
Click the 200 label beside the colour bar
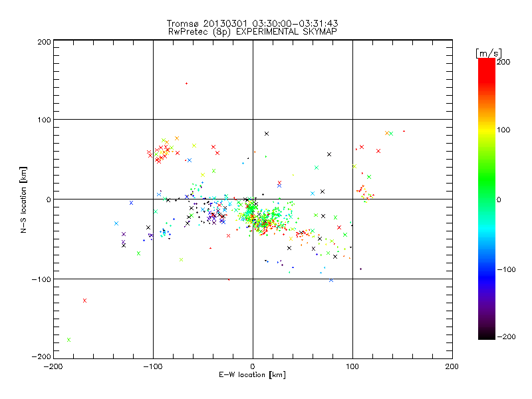coord(503,62)
